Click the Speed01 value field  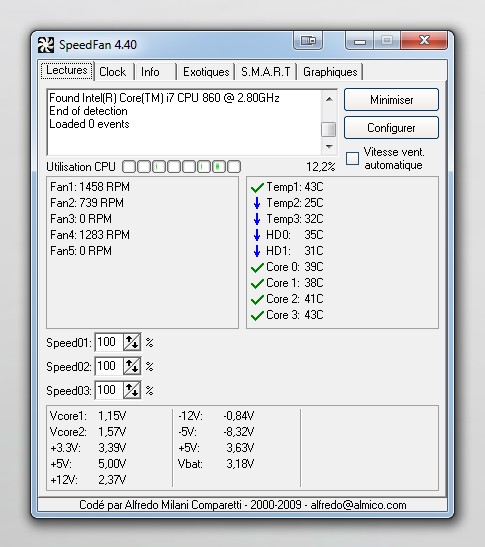109,342
